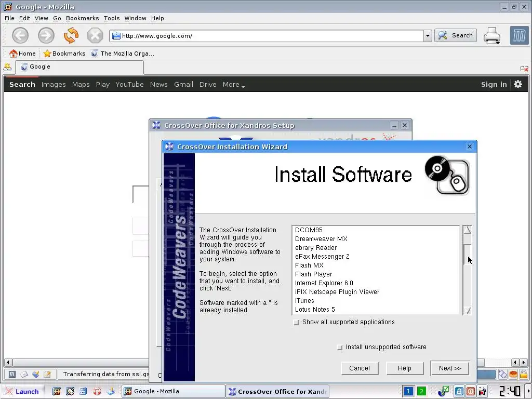Image resolution: width=532 pixels, height=399 pixels.
Task: Open the File menu
Action: [9, 18]
